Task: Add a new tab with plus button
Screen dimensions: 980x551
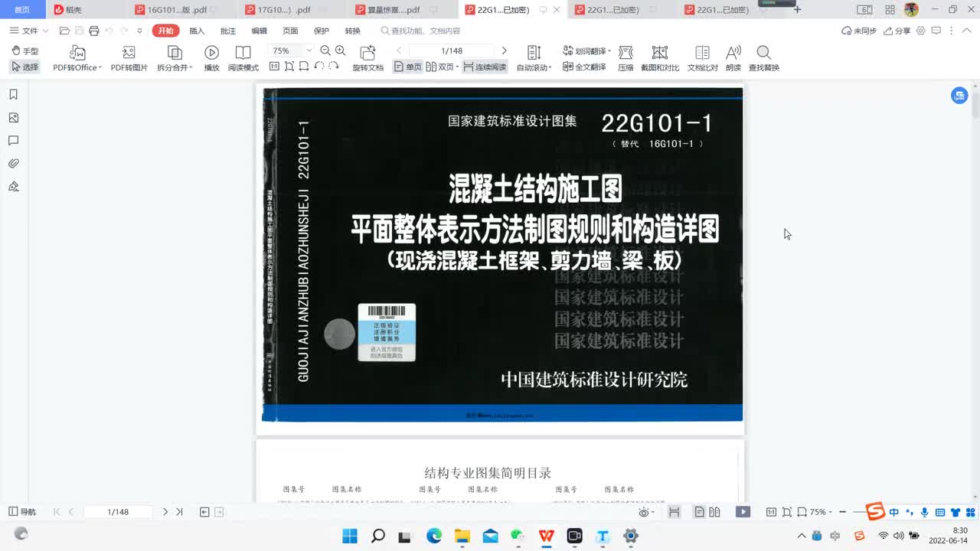Action: click(x=797, y=10)
